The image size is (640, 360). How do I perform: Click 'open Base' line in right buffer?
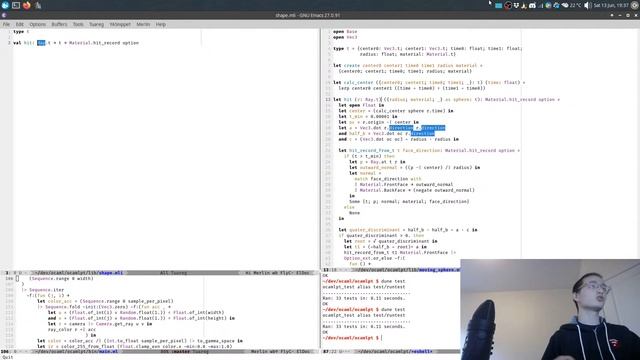345,31
